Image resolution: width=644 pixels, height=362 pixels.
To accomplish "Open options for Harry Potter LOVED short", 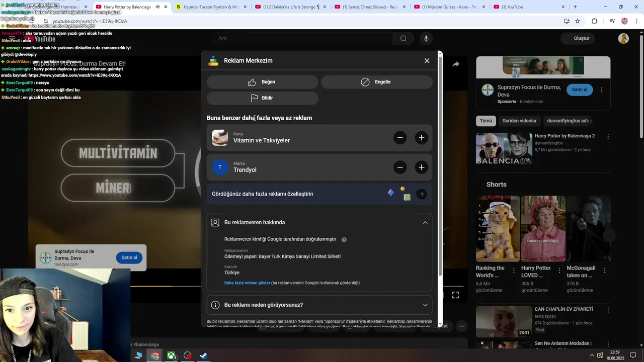I will pyautogui.click(x=559, y=270).
